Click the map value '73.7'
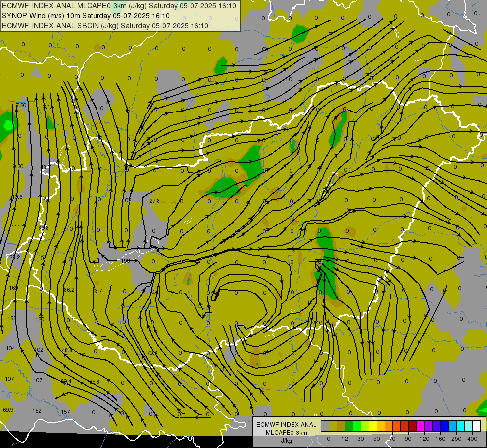 point(97,291)
